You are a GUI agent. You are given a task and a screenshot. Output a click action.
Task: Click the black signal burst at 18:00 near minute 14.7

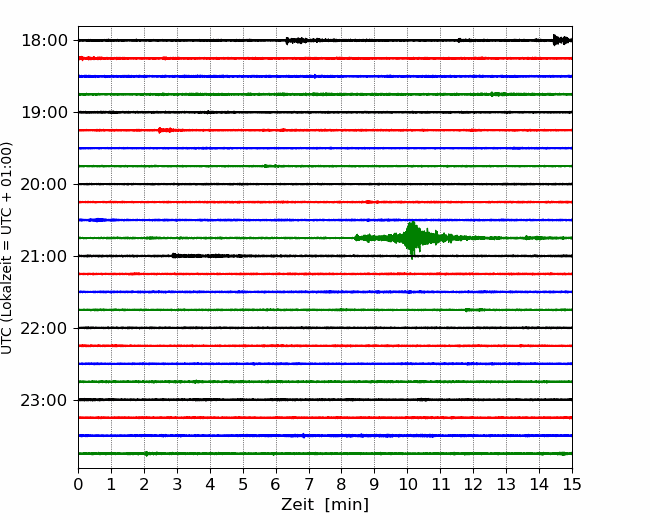coord(562,40)
